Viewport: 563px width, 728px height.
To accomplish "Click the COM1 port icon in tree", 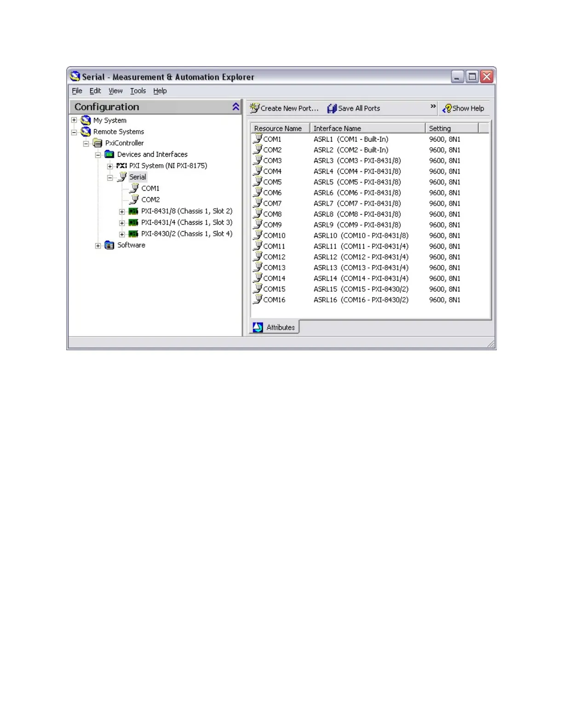I will coord(134,188).
